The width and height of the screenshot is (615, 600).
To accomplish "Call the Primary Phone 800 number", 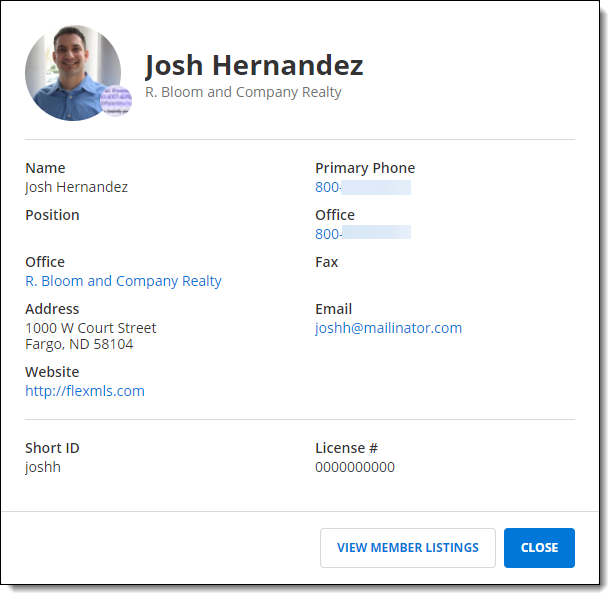I will [x=363, y=187].
